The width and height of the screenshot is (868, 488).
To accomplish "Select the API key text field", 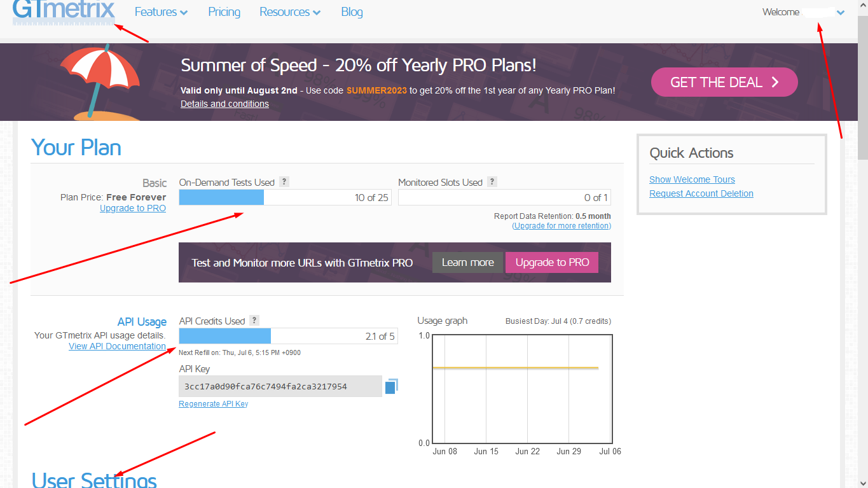I will 280,386.
